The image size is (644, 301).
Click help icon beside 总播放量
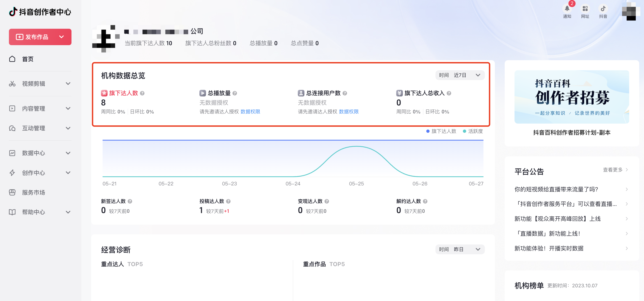tap(235, 93)
